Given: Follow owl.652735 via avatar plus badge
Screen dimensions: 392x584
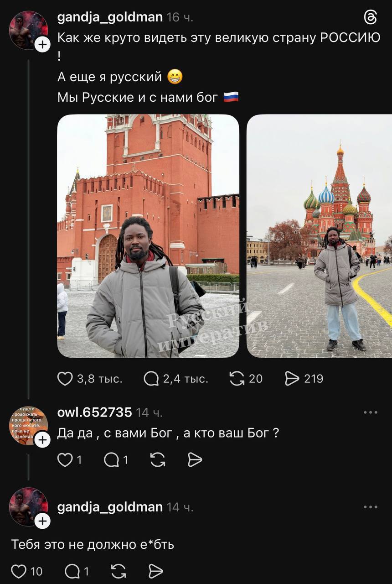Looking at the screenshot, I should [x=42, y=439].
